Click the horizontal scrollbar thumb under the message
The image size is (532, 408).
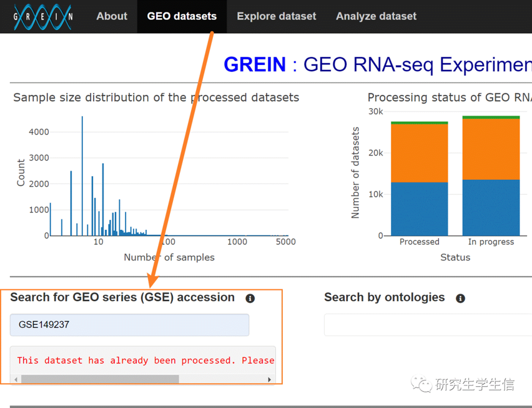[x=100, y=379]
